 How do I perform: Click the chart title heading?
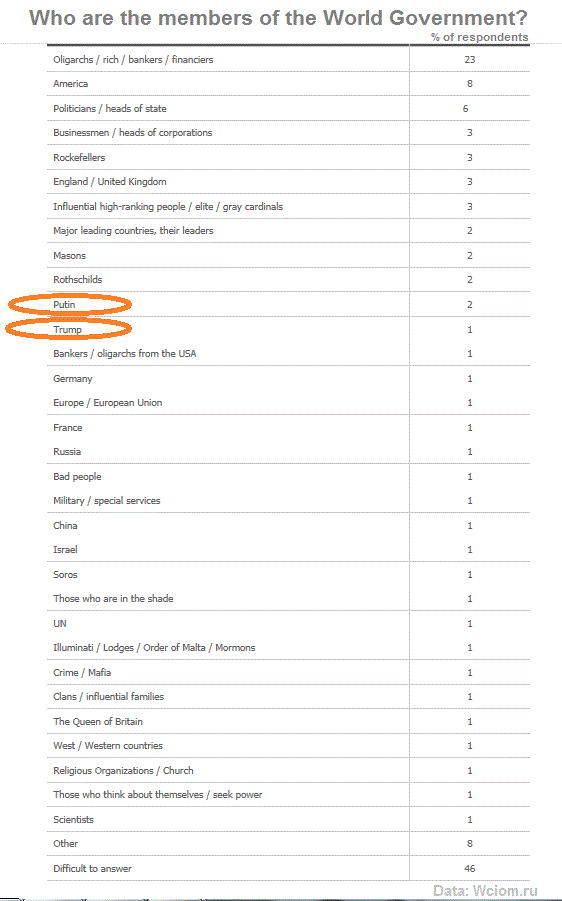(278, 18)
